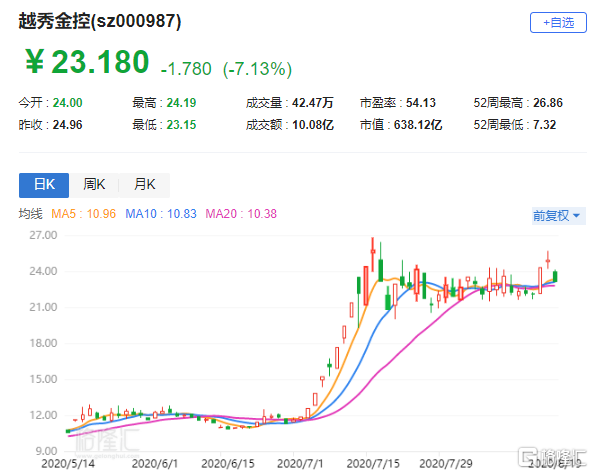This screenshot has width=593, height=474.
Task: Click the 24.00 y-axis label
Action: [43, 271]
